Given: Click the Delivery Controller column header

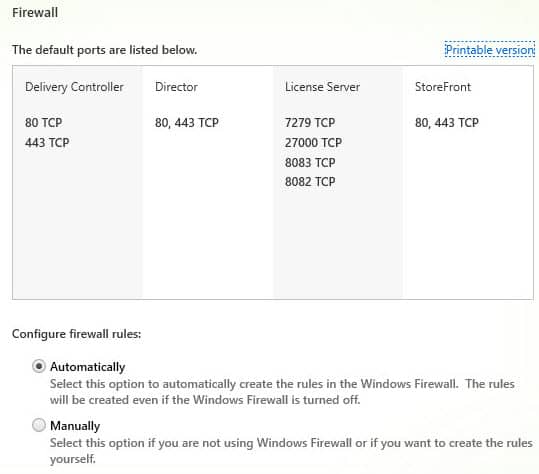Looking at the screenshot, I should coord(74,87).
